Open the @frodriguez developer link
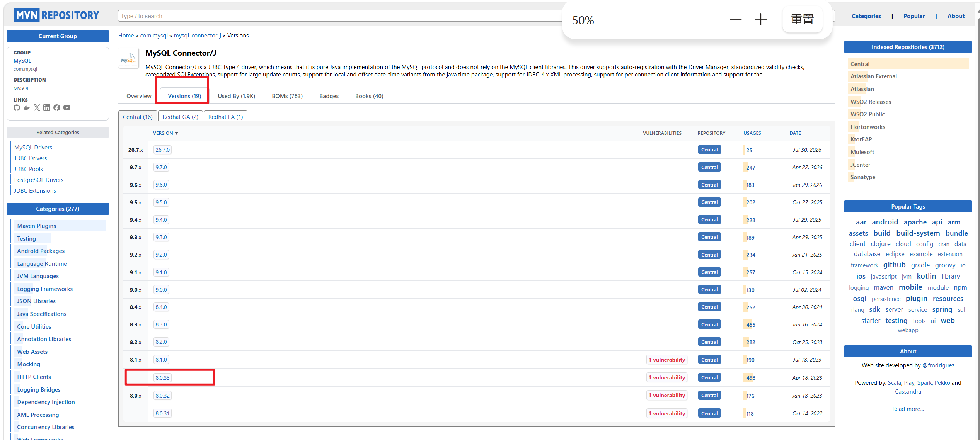 938,365
